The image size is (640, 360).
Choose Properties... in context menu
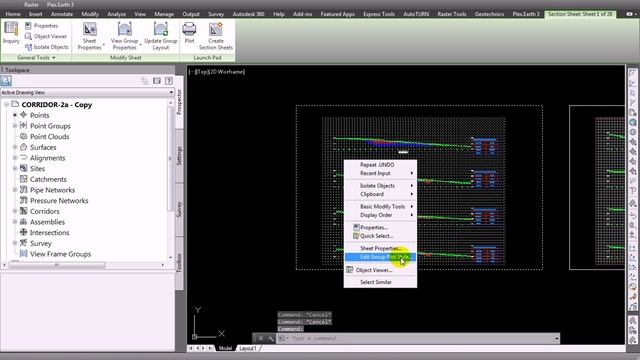tap(380, 227)
